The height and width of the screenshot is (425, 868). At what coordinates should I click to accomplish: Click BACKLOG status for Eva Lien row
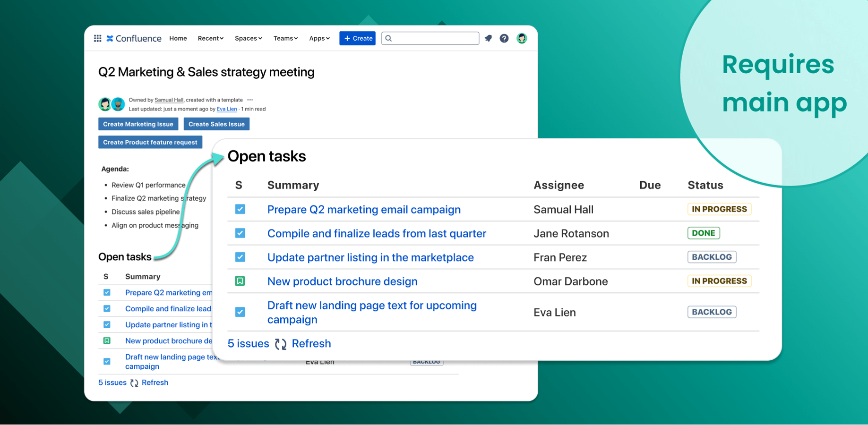pos(712,312)
